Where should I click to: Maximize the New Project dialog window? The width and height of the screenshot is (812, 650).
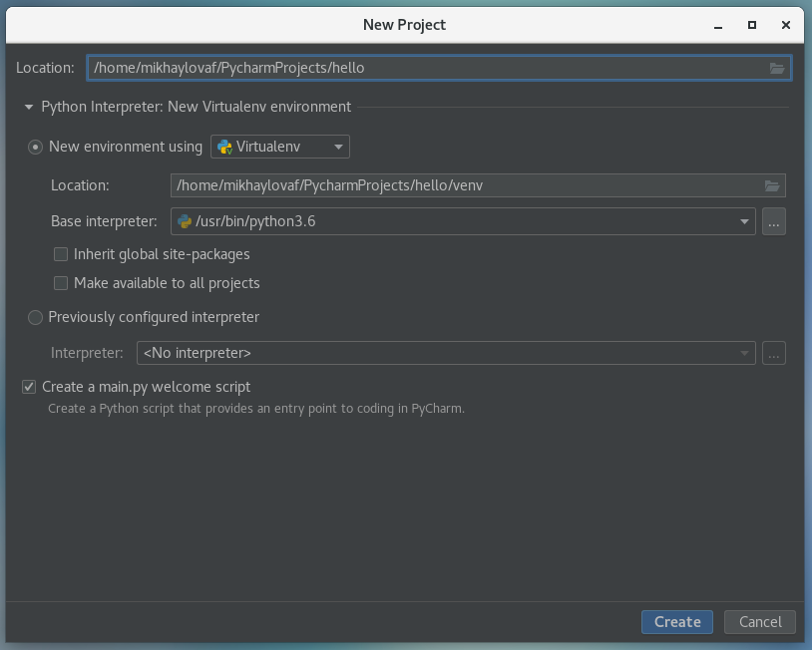pos(752,25)
